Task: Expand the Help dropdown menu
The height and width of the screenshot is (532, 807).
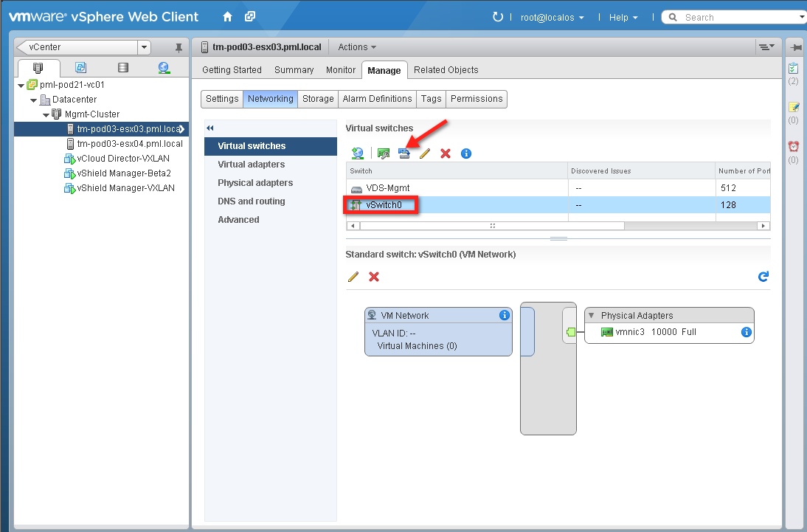Action: pyautogui.click(x=623, y=17)
